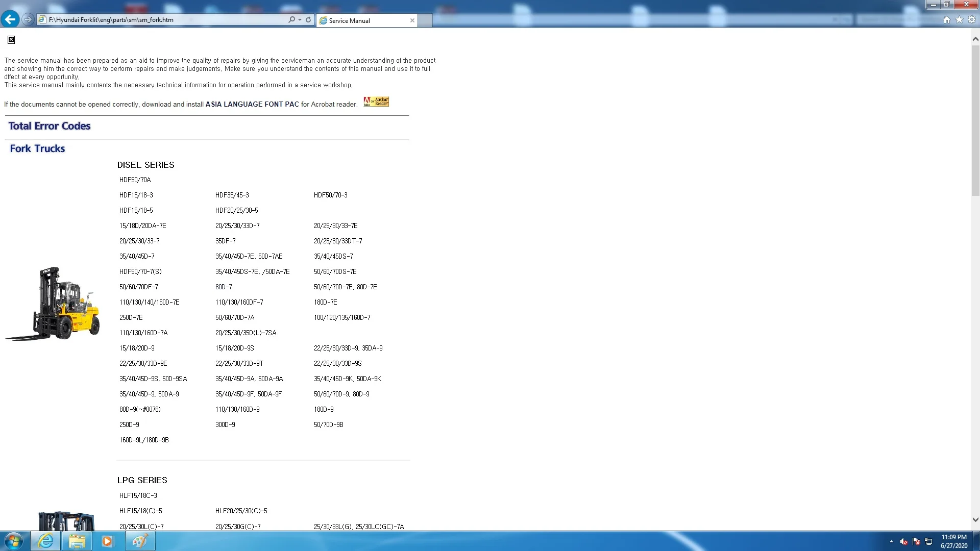The width and height of the screenshot is (980, 551).
Task: Open the HDF50/70A manual link
Action: pyautogui.click(x=135, y=180)
